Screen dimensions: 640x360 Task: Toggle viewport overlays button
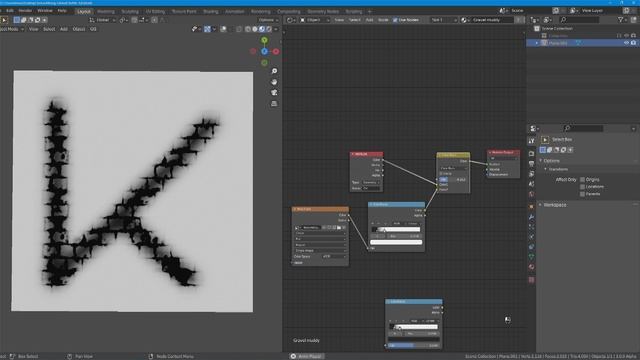(223, 29)
